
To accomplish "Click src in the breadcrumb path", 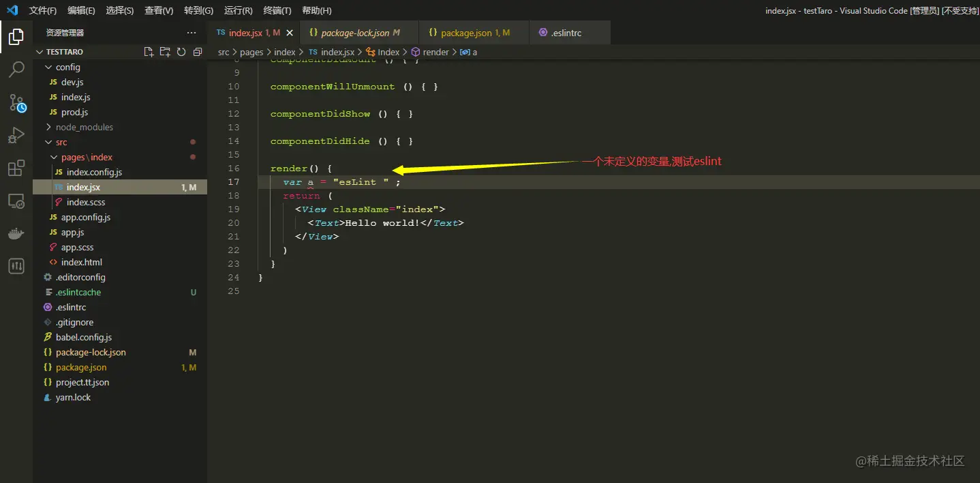I will pos(224,52).
